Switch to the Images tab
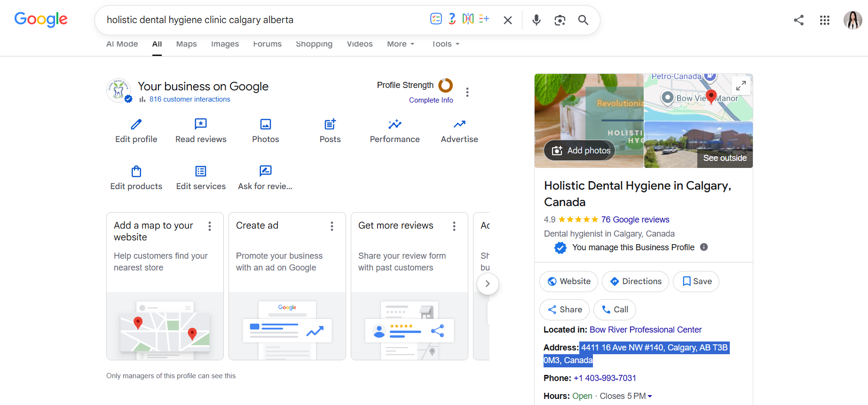The height and width of the screenshot is (405, 868). (225, 44)
